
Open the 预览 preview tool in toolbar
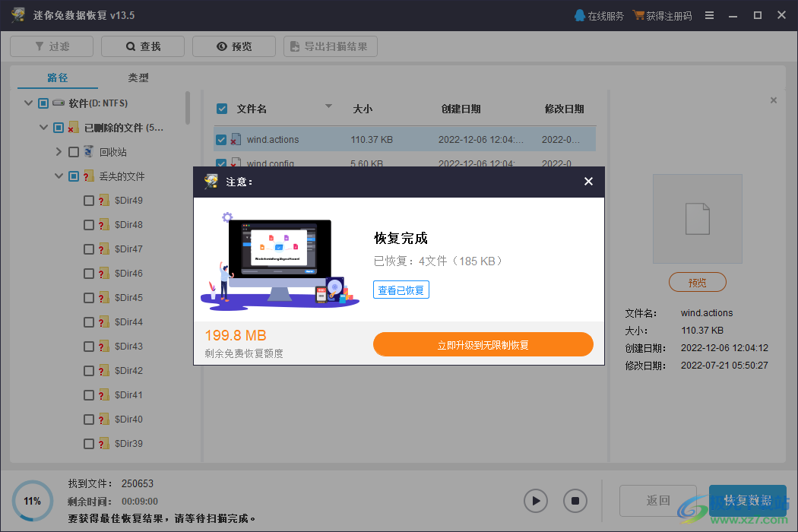pyautogui.click(x=233, y=46)
